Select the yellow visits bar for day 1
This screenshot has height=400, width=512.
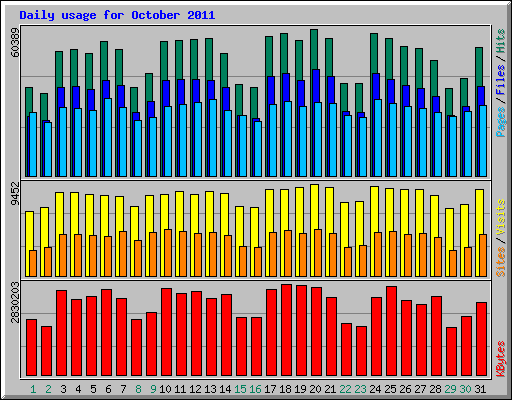(x=29, y=230)
